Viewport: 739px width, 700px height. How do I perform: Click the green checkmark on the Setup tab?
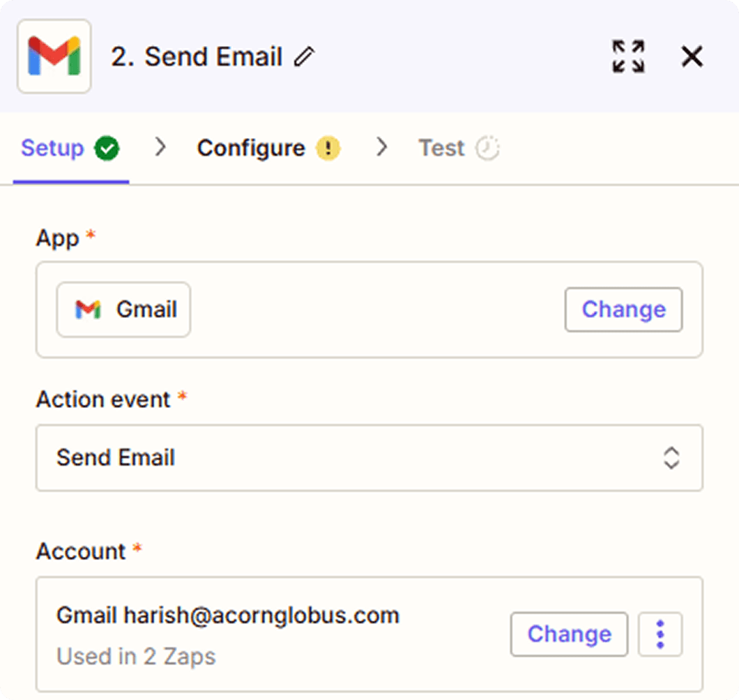coord(106,148)
